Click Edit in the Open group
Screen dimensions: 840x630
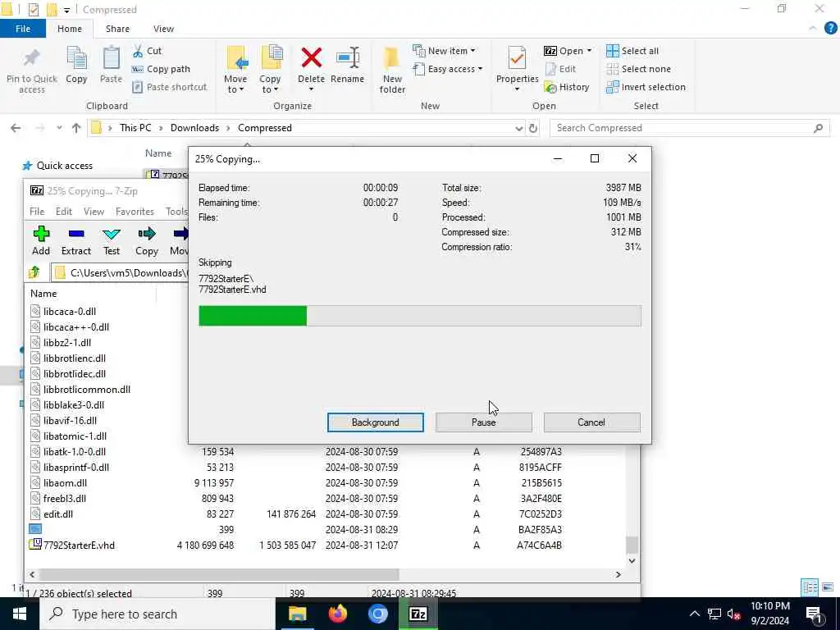(560, 69)
